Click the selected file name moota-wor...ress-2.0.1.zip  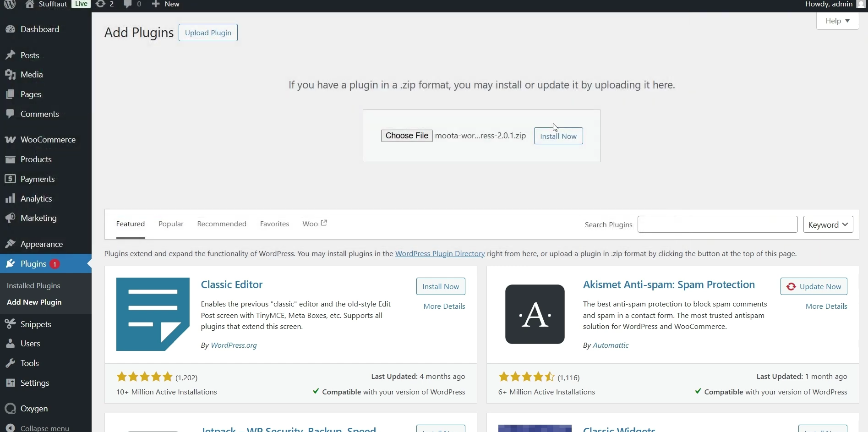click(480, 136)
